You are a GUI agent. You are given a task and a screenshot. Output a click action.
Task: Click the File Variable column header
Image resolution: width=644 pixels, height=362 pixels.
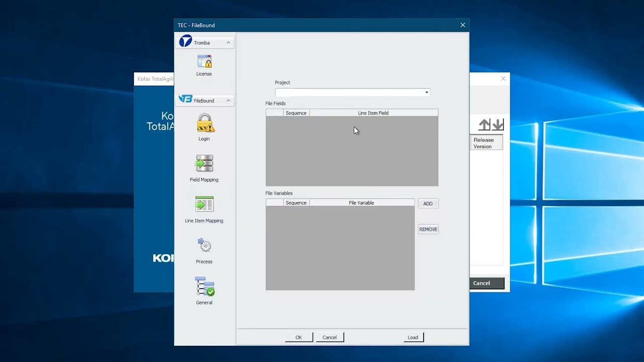pos(362,203)
